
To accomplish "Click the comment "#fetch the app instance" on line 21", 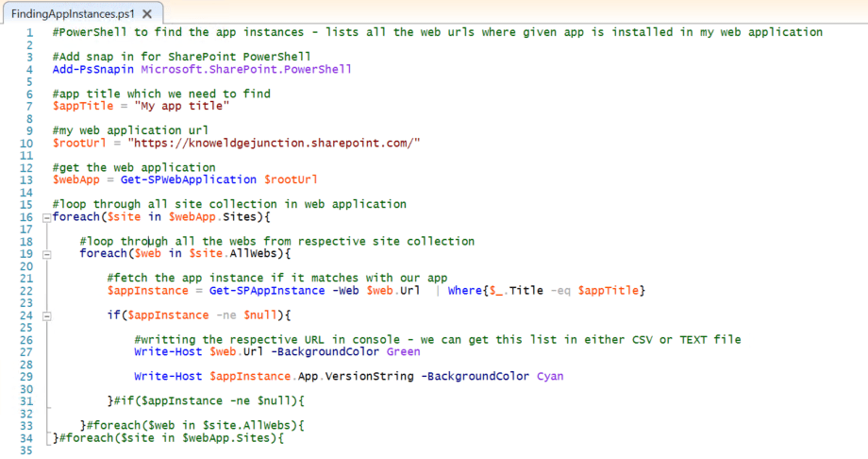I will (x=276, y=278).
